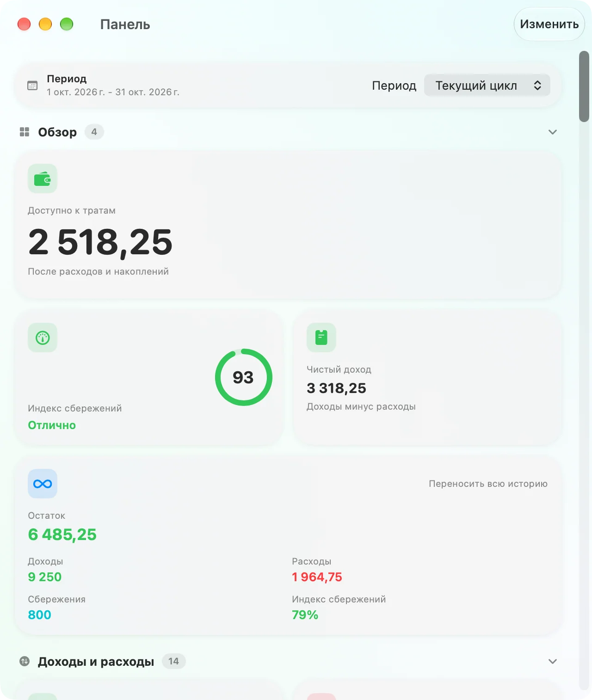592x700 pixels.
Task: Click the green zoom window button
Action: click(67, 24)
